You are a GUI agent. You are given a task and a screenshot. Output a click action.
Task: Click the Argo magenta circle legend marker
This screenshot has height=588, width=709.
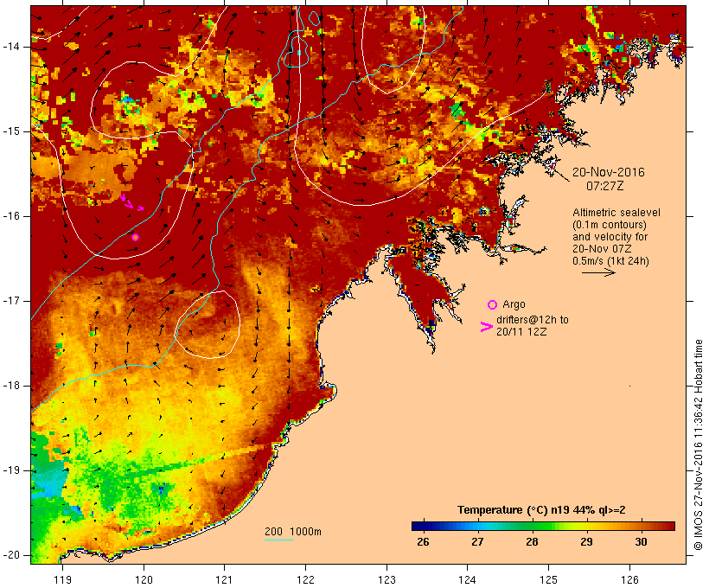493,305
